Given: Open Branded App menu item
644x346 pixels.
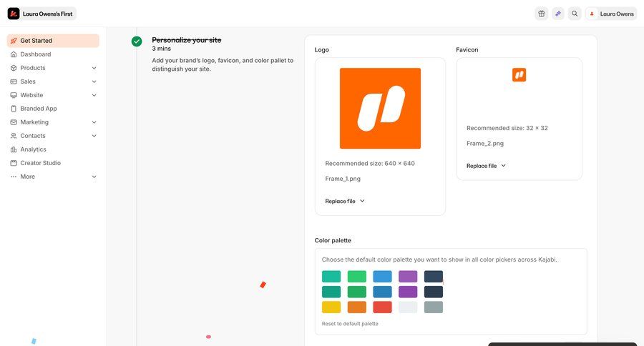Looking at the screenshot, I should [x=53, y=109].
